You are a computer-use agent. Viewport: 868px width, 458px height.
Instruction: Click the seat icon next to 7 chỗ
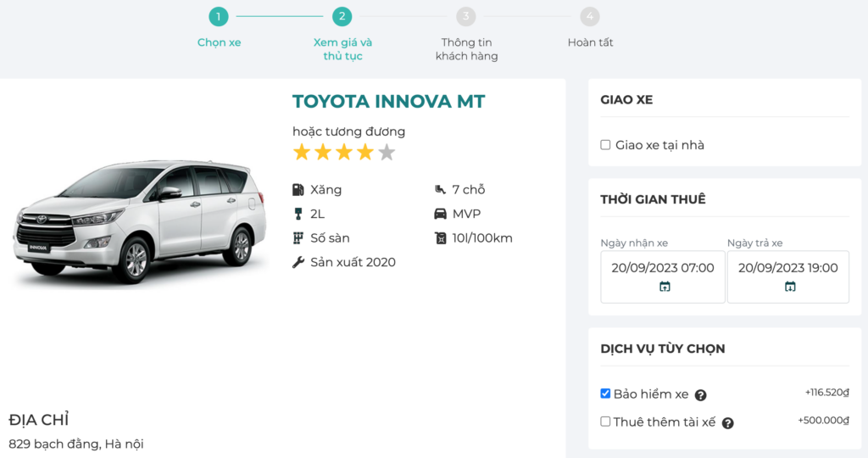(440, 190)
